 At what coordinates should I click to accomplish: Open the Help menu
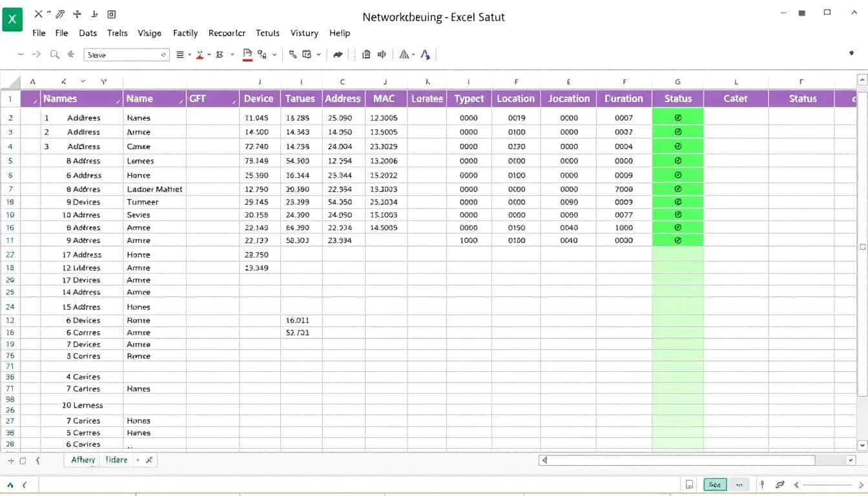340,33
